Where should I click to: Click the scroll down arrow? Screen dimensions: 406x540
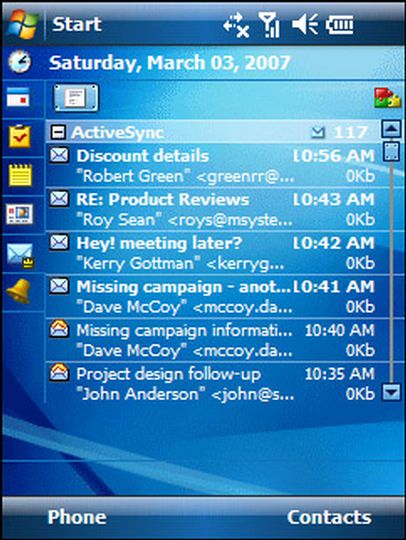392,393
